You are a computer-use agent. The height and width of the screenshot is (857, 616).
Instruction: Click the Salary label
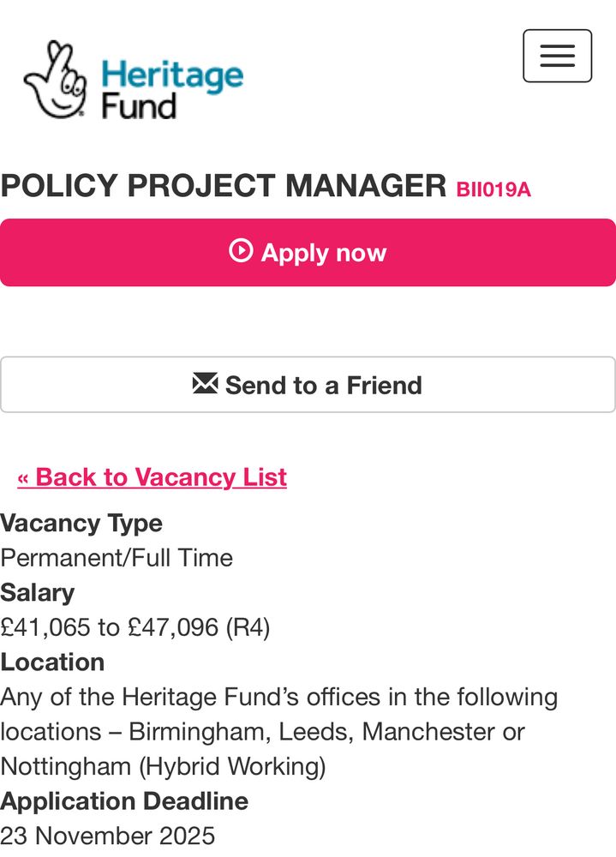point(38,592)
